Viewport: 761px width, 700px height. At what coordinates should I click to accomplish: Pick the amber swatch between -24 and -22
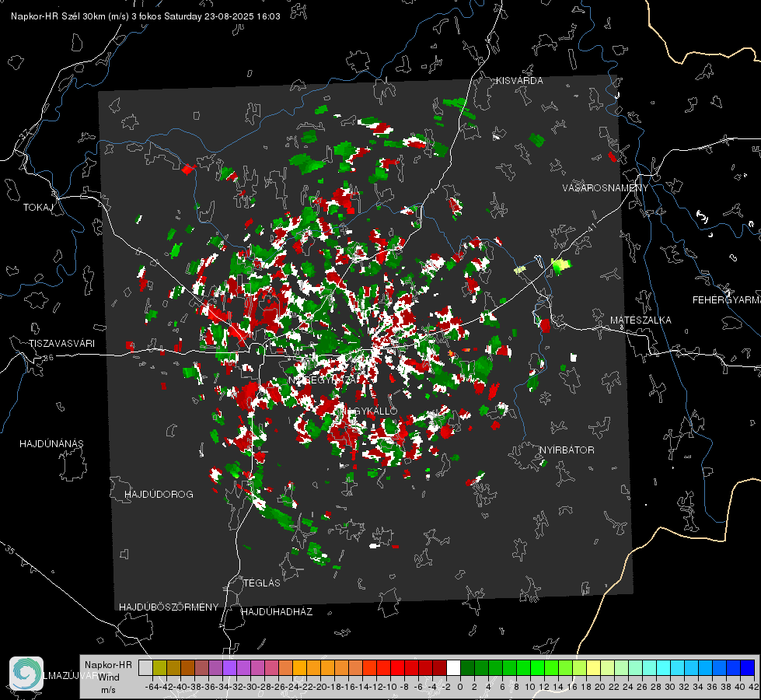pyautogui.click(x=299, y=668)
